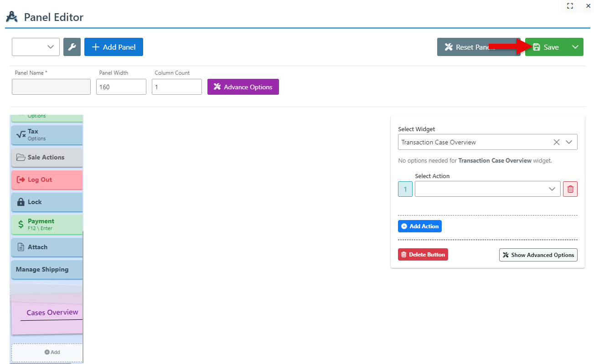
Task: Click the red trash icon beside Select Action
Action: pos(570,189)
